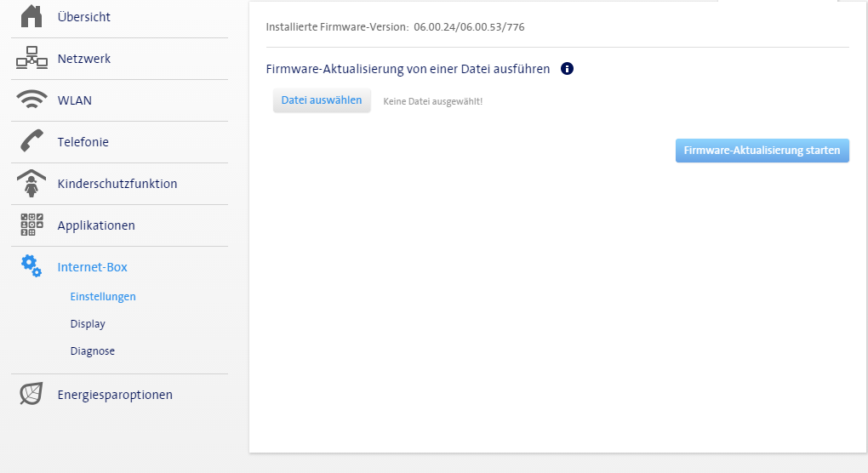The image size is (868, 473).
Task: Open the Übersicht menu entry
Action: (x=83, y=17)
